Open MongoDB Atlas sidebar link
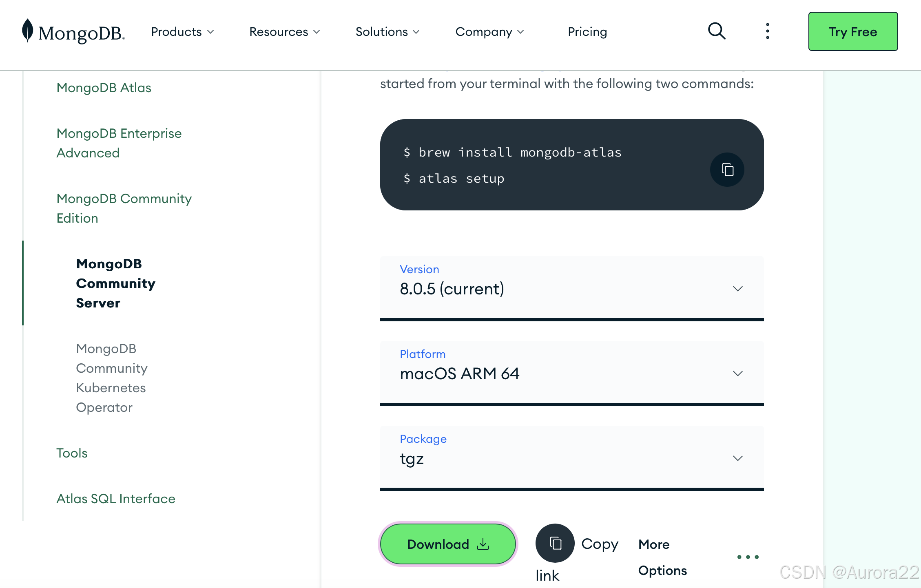This screenshot has height=588, width=921. pyautogui.click(x=104, y=88)
